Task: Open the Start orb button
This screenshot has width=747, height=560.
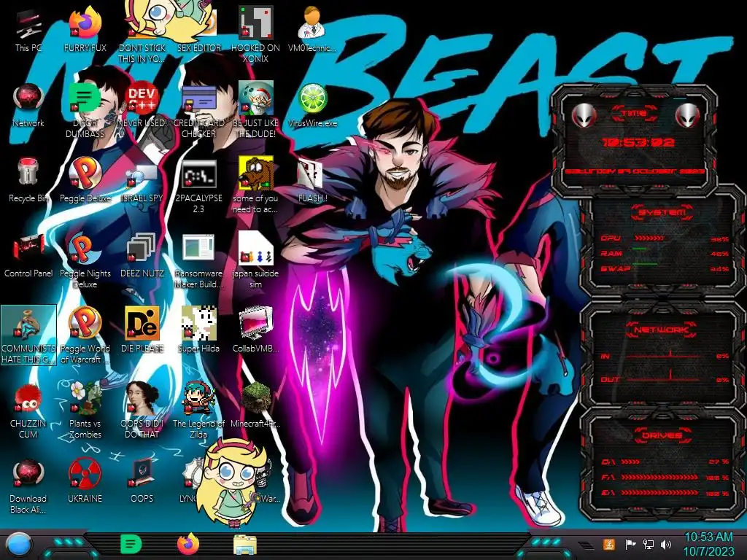Action: [19, 545]
